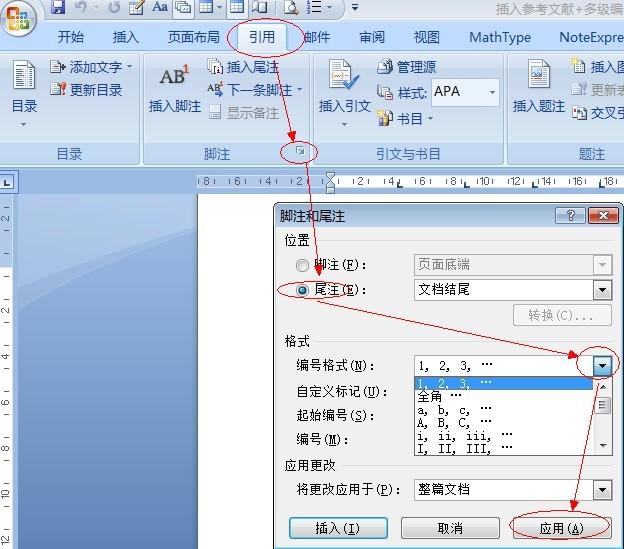Select the Endnote (尾注) radio button
The image size is (624, 549).
click(x=302, y=290)
